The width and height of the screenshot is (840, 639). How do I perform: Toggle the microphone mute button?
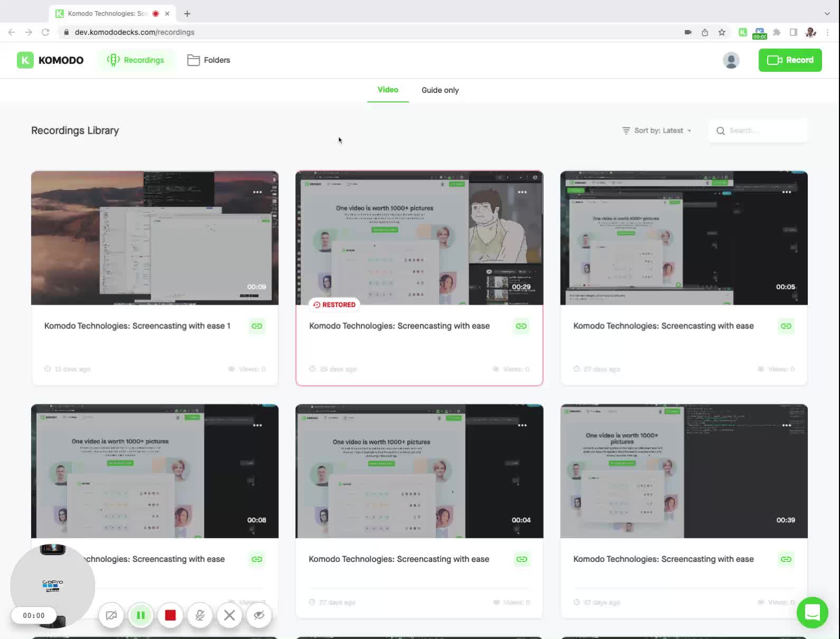tap(200, 615)
